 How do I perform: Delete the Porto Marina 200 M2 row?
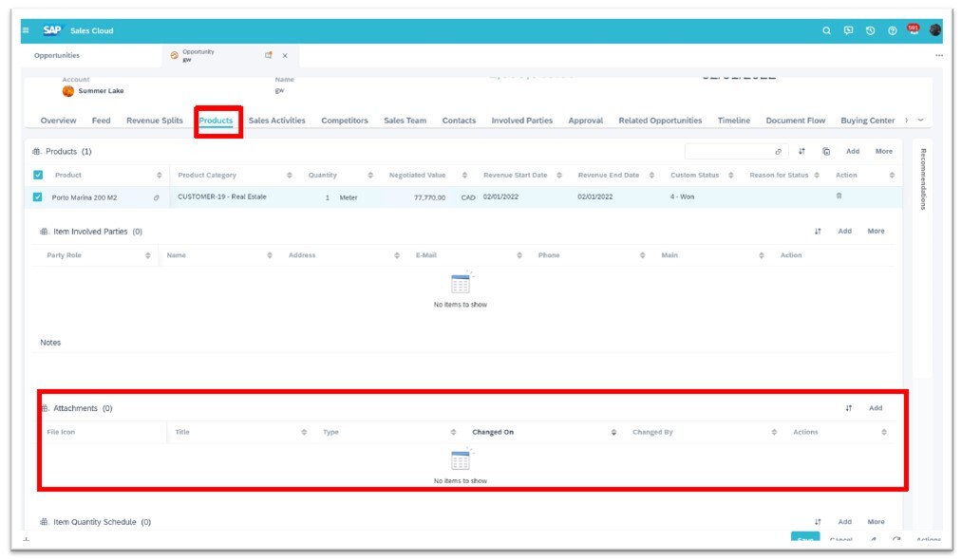(x=839, y=196)
